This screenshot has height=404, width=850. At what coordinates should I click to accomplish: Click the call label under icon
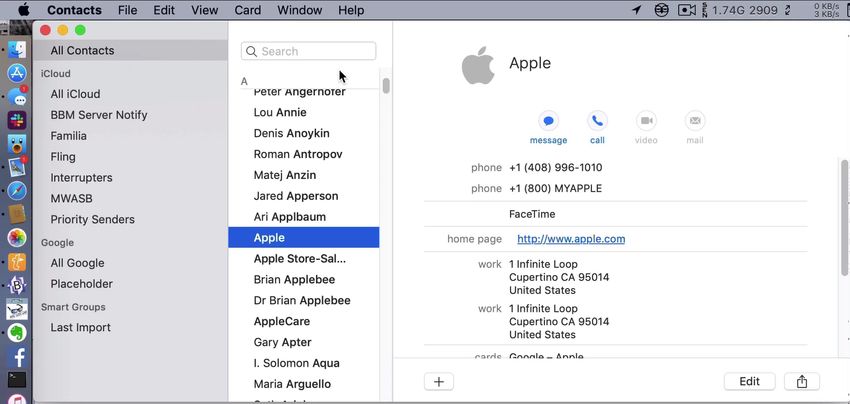point(597,140)
